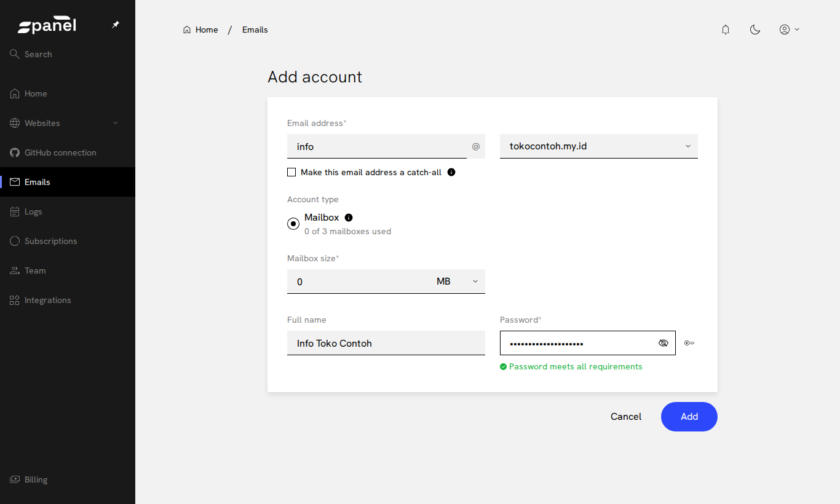Click the Subscriptions circle icon in the sidebar
This screenshot has width=840, height=504.
click(x=15, y=241)
